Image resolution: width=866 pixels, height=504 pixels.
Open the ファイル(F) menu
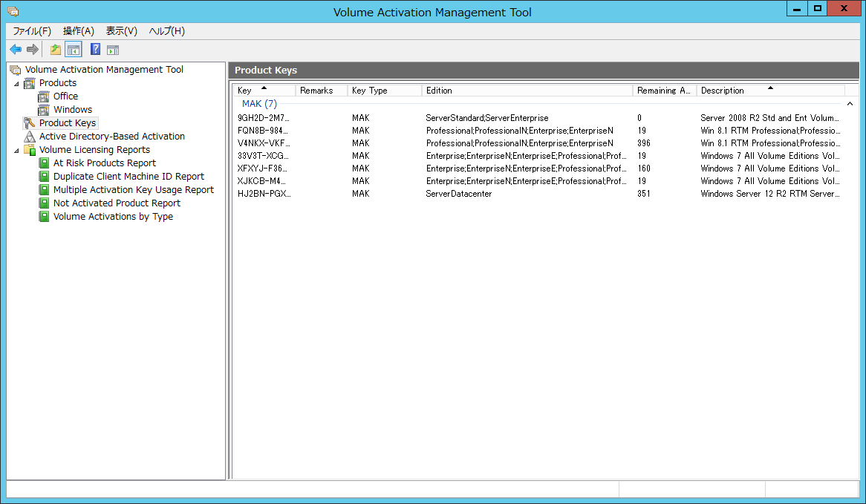[32, 31]
